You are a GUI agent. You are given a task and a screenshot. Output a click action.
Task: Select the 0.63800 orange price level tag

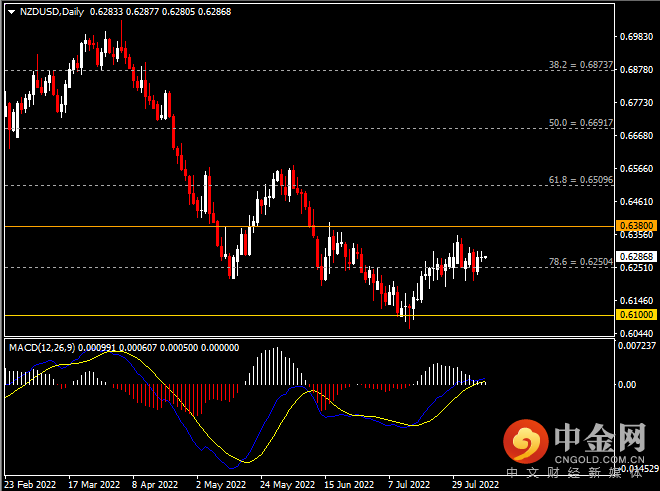point(636,226)
